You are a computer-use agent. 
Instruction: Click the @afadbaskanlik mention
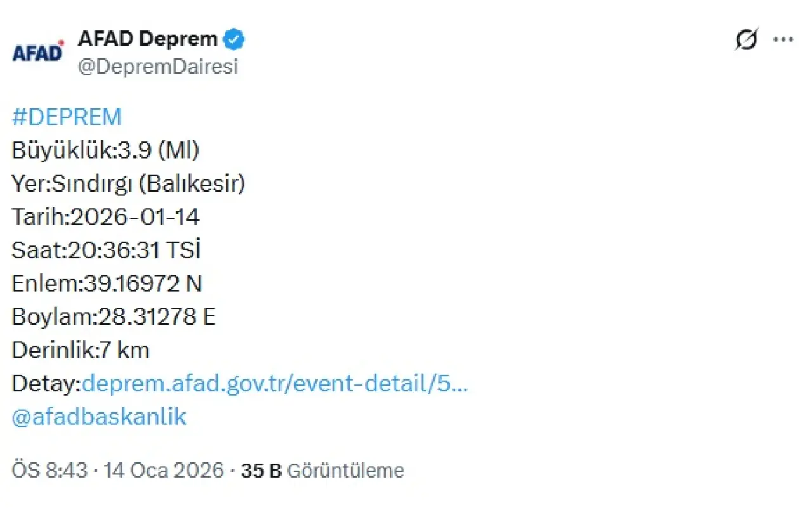99,417
